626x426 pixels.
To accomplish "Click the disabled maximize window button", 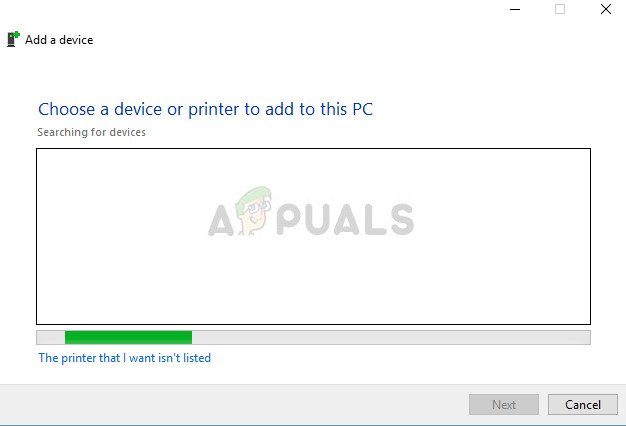I will click(560, 9).
